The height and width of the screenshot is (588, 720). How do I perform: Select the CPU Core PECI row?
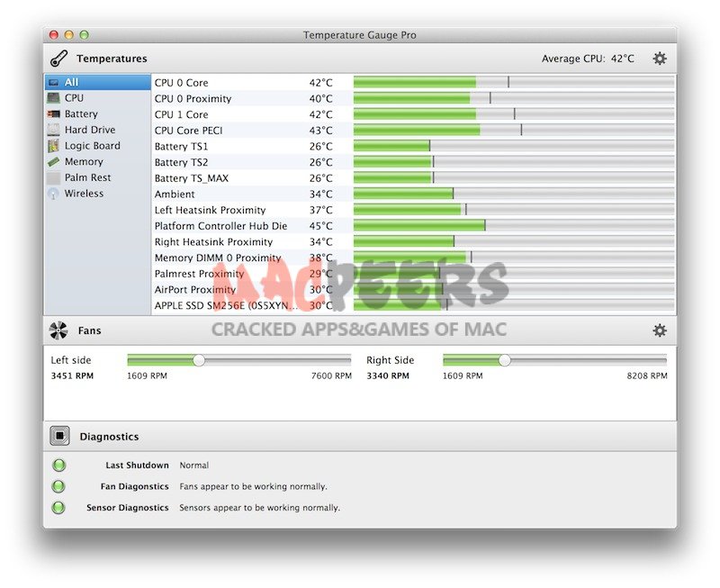(413, 130)
